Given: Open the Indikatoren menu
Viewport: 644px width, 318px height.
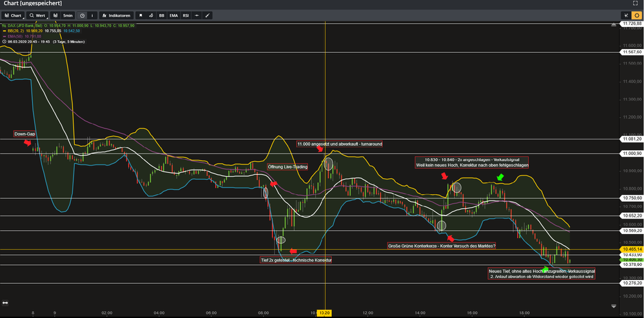Looking at the screenshot, I should (117, 15).
